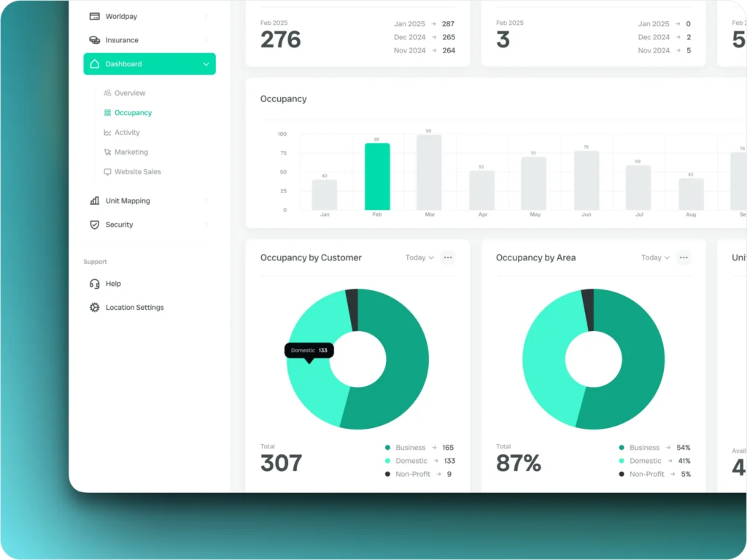Expand the Security chevron
Image resolution: width=747 pixels, height=560 pixels.
(x=206, y=225)
